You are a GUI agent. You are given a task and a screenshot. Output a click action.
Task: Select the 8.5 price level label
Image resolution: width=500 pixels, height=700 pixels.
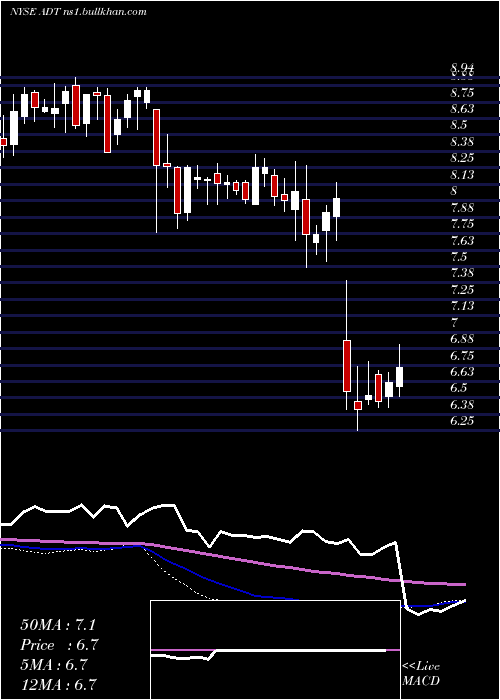458,125
